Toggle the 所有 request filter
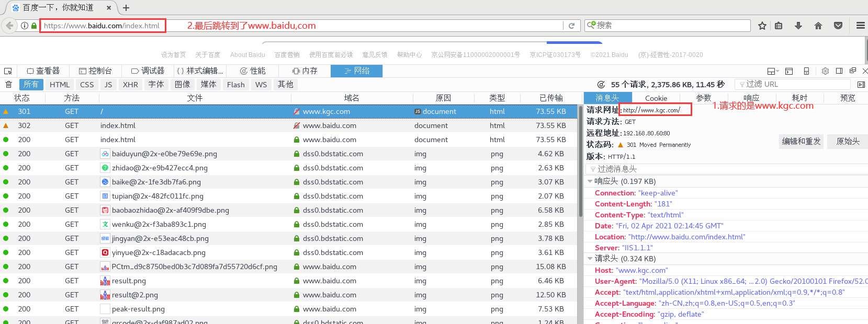The image size is (868, 324). click(x=31, y=85)
